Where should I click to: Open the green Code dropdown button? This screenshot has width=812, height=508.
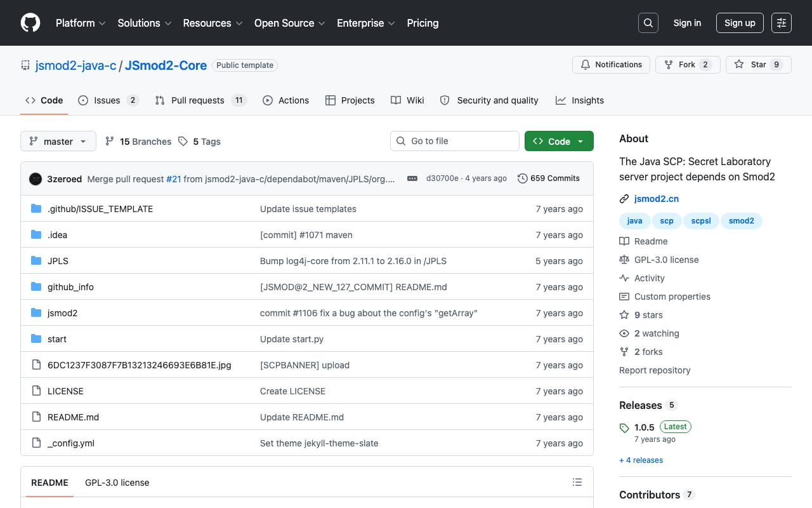tap(559, 141)
